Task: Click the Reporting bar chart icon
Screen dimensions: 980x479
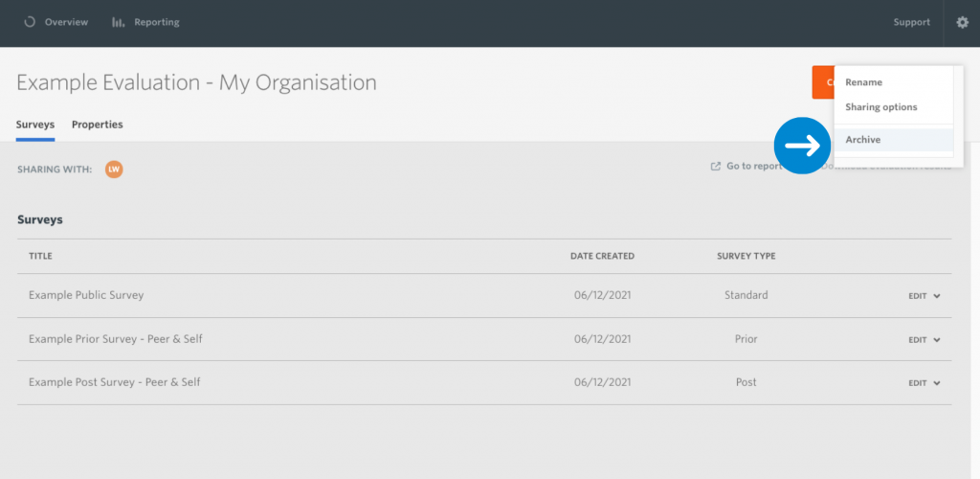Action: [x=118, y=22]
